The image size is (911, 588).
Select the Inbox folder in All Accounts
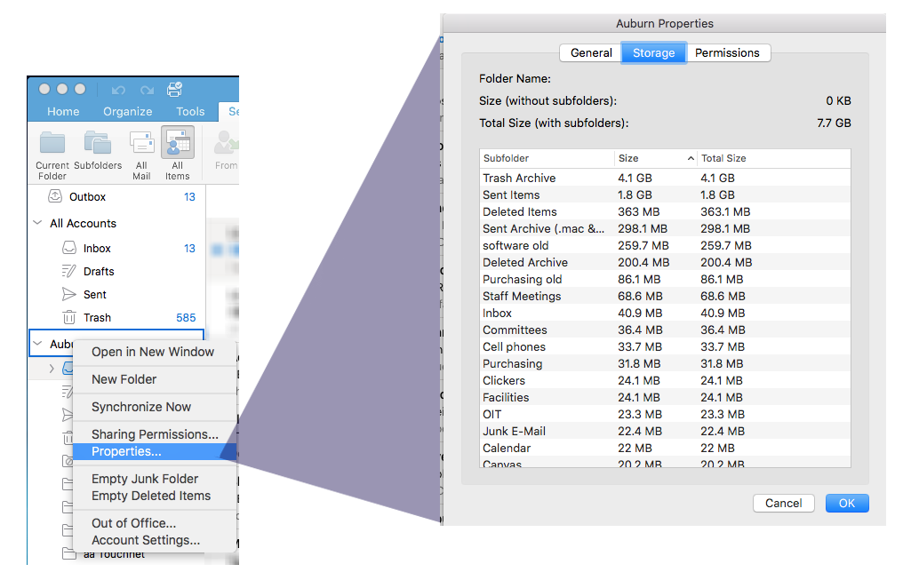click(97, 249)
